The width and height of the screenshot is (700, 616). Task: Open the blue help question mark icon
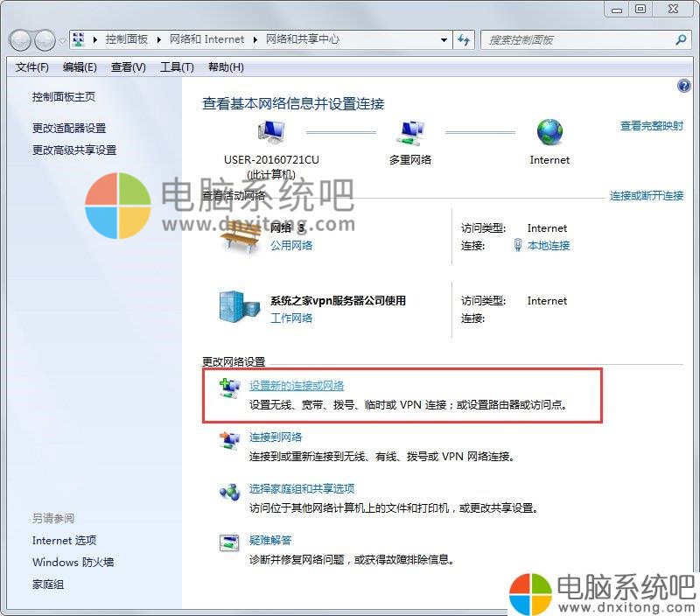684,86
